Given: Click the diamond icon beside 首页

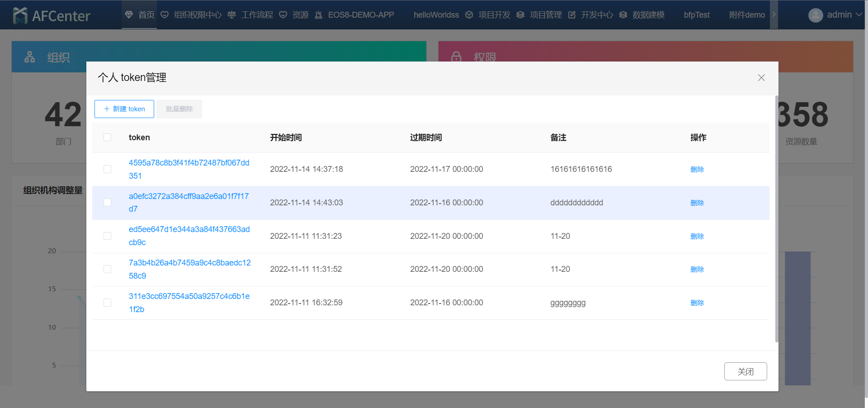Looking at the screenshot, I should coord(129,15).
